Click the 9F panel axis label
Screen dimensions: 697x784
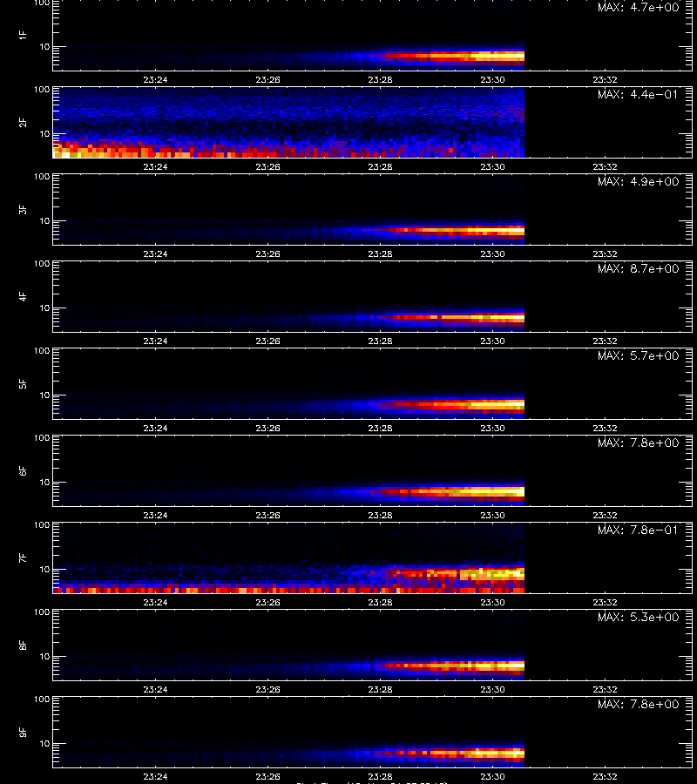(x=23, y=732)
